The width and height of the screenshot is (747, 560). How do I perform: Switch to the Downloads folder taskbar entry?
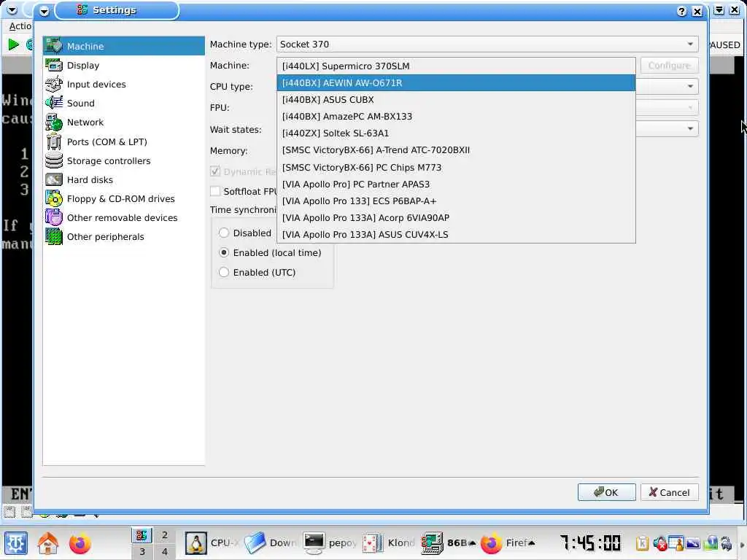(271, 543)
